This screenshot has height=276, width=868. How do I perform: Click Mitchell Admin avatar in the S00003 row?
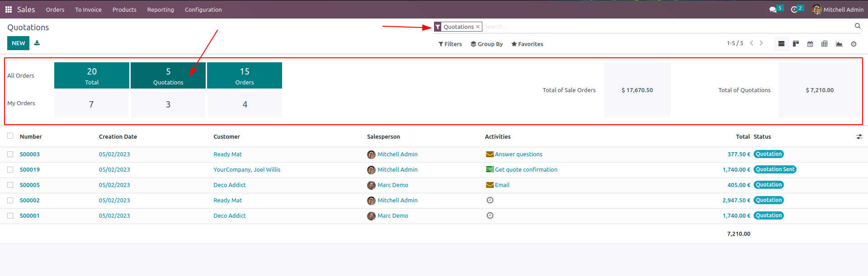tap(371, 154)
